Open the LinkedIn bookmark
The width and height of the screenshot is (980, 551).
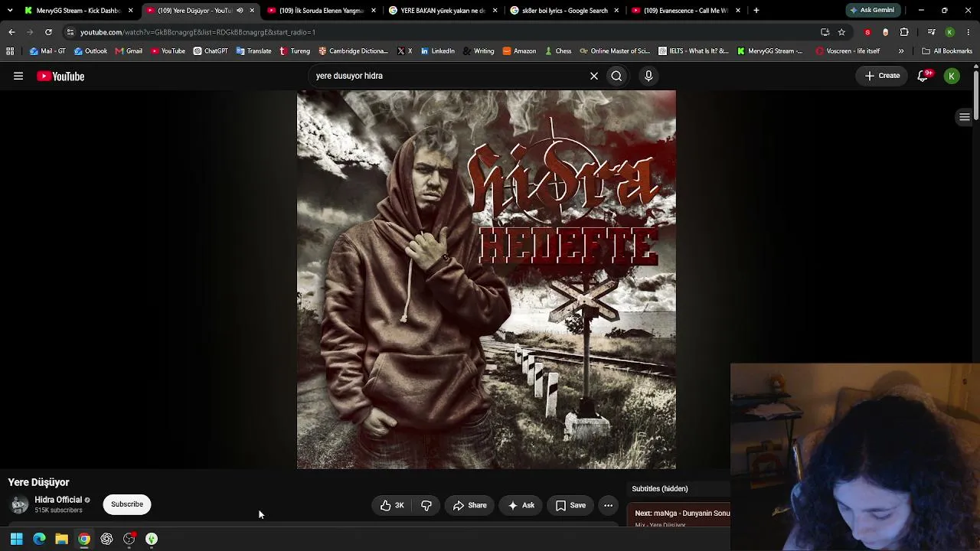point(438,51)
